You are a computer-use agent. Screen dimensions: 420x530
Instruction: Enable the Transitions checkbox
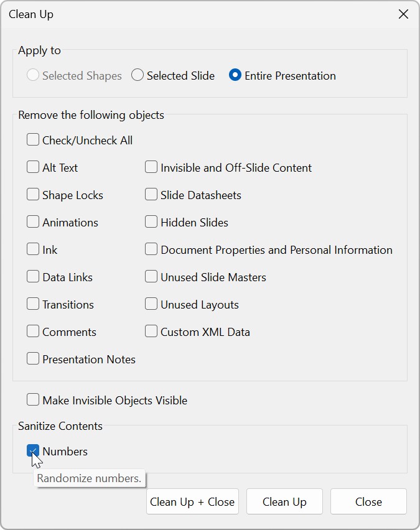[33, 304]
